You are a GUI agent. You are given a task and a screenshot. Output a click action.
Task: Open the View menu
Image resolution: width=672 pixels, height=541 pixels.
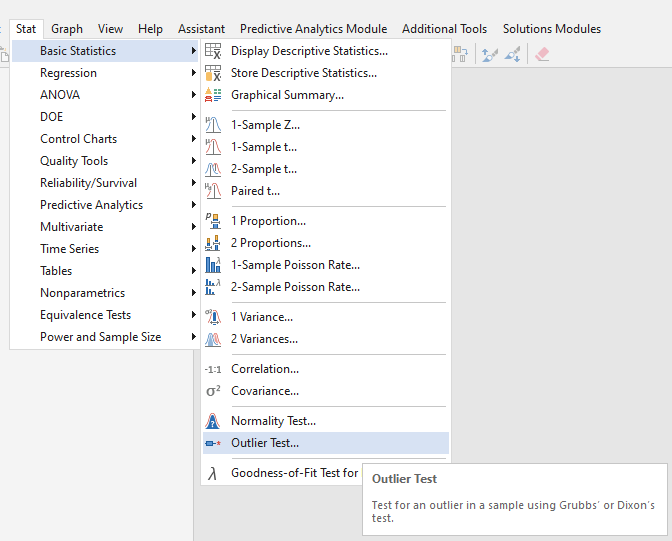[x=110, y=29]
